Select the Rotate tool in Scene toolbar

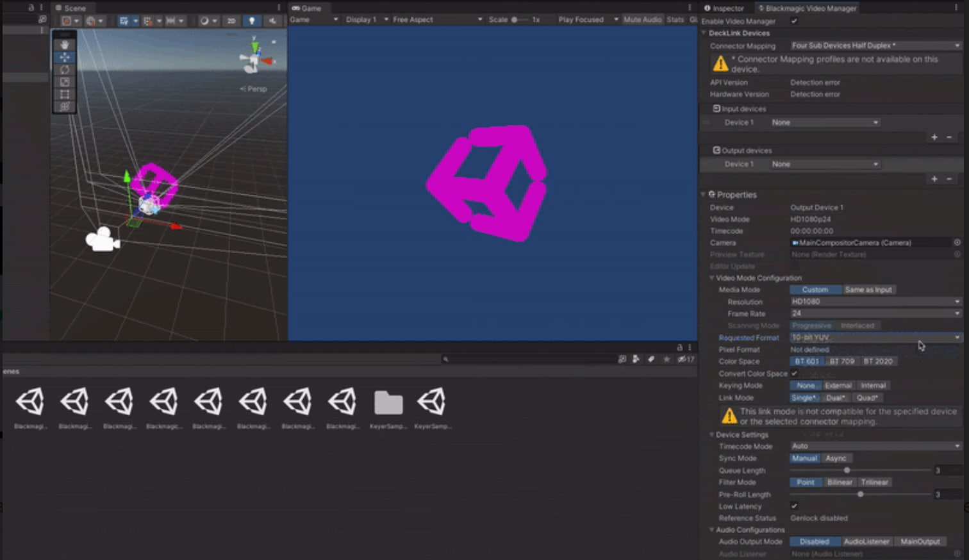click(x=65, y=69)
